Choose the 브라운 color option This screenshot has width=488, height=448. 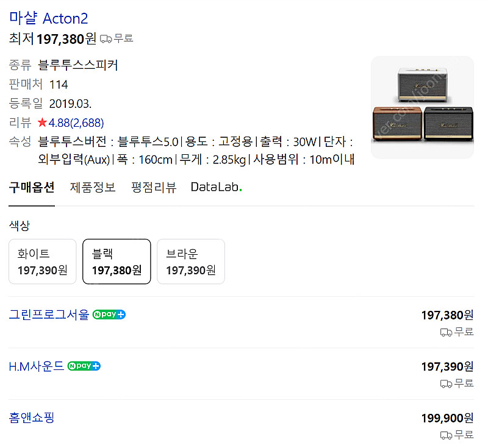[x=191, y=261]
